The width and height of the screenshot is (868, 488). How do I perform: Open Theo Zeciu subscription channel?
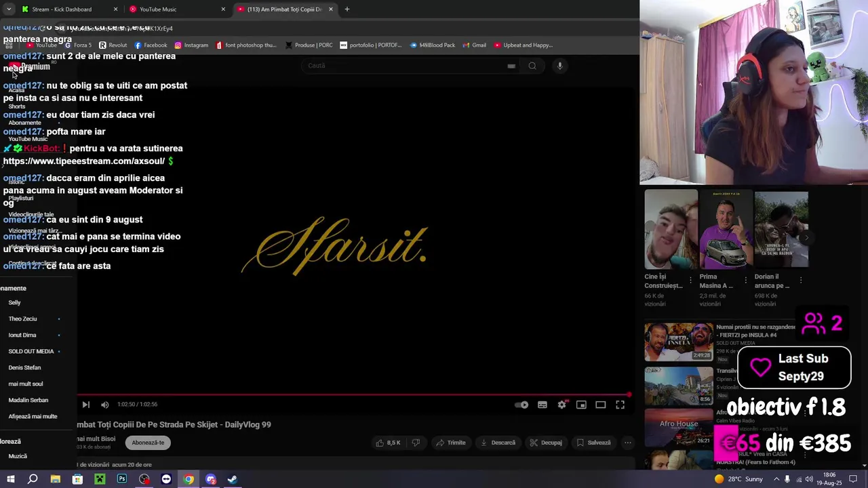[x=23, y=319]
